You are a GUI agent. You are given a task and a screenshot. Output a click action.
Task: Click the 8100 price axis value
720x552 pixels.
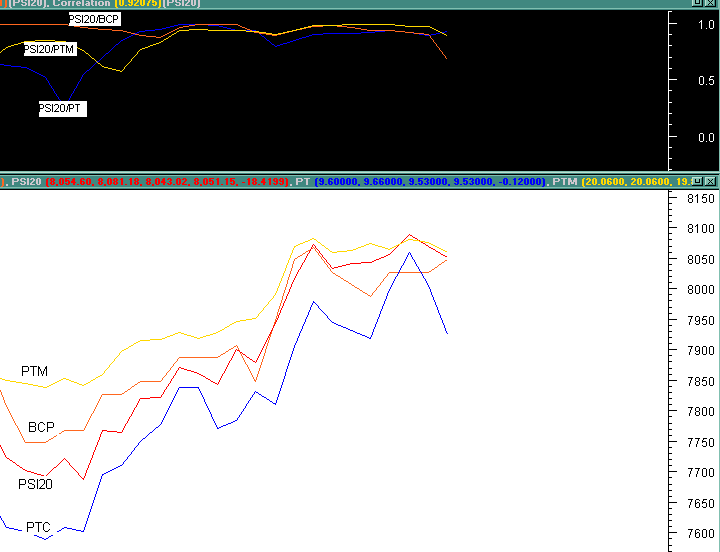(701, 228)
